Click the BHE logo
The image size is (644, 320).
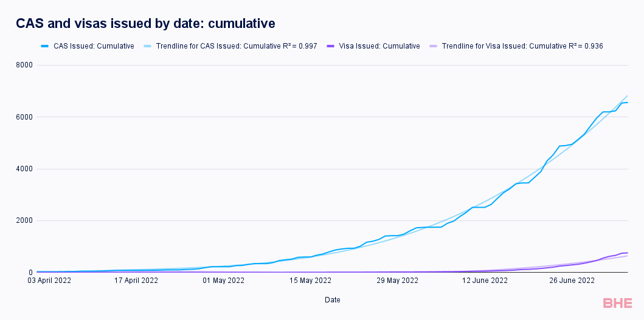[618, 303]
